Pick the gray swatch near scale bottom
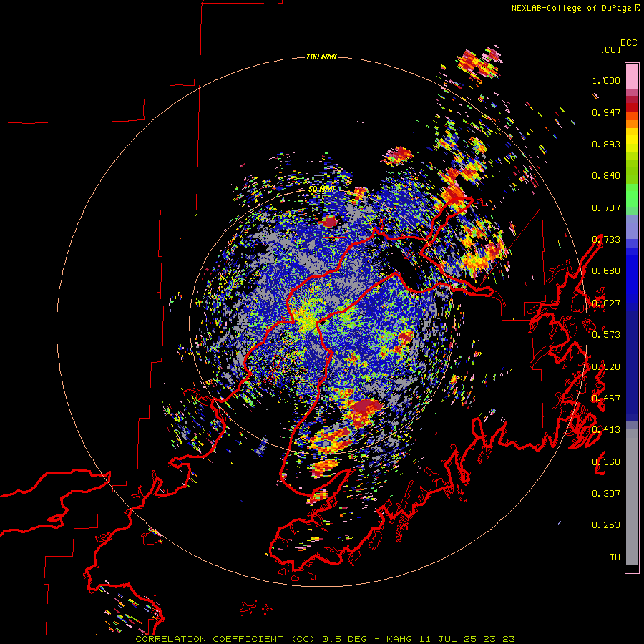This screenshot has height=644, width=644. (x=632, y=497)
